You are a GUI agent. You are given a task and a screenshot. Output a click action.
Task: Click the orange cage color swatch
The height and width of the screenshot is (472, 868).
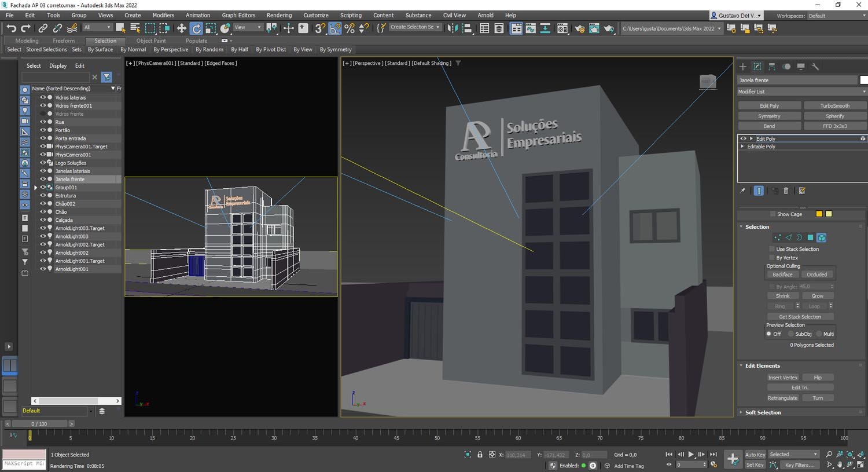pos(819,214)
